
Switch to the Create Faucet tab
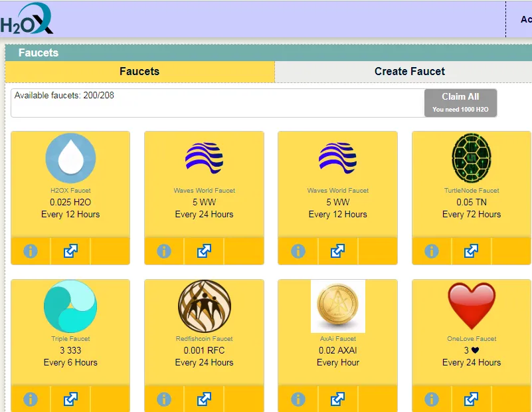coord(403,71)
